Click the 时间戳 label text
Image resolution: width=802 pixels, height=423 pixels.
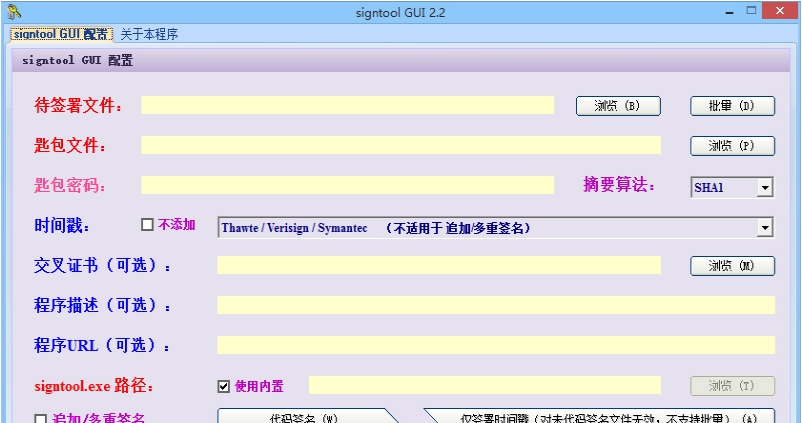click(62, 225)
